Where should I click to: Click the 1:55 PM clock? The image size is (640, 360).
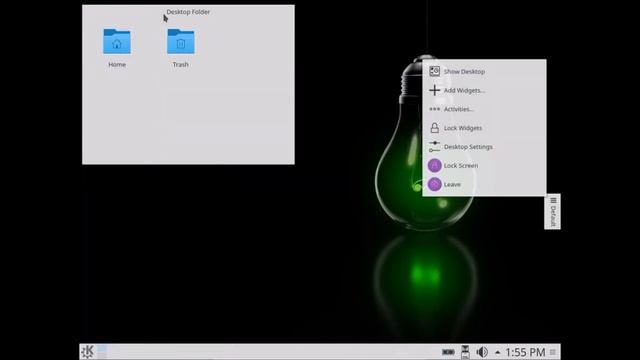pyautogui.click(x=525, y=352)
